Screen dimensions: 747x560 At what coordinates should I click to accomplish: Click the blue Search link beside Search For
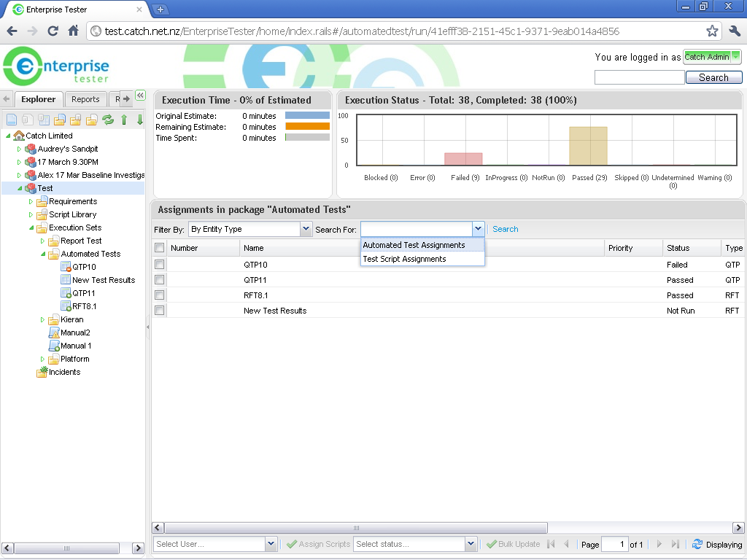(x=505, y=229)
